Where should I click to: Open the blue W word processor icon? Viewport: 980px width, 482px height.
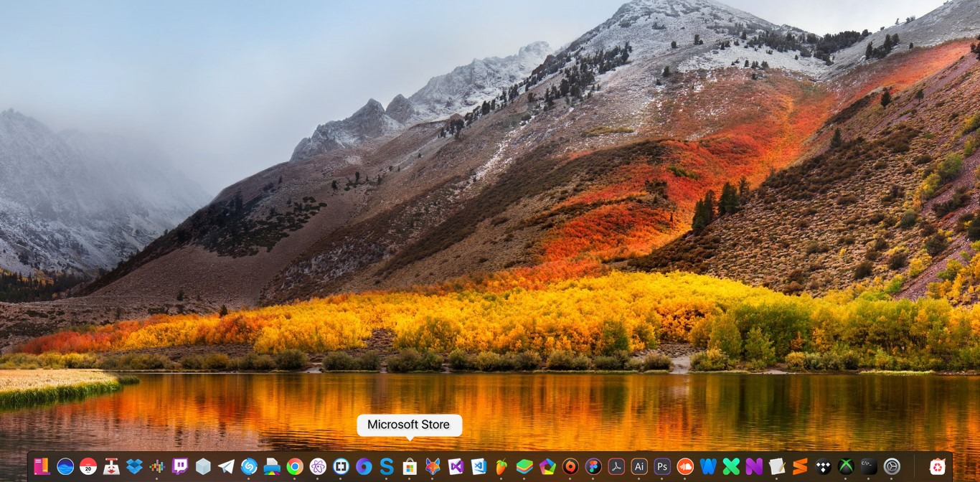708,466
